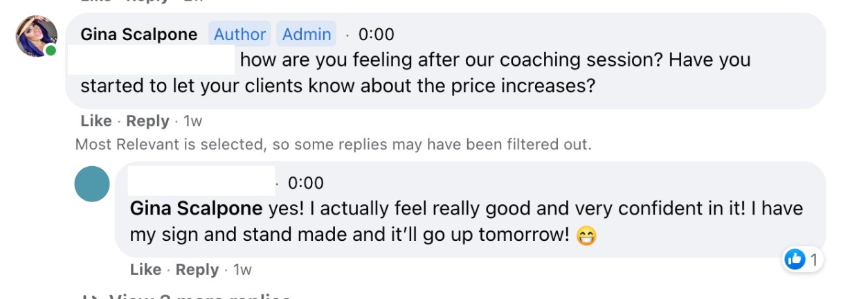The image size is (868, 299).
Task: Click the 0:00 time beside the Admin badge
Action: coord(377,34)
